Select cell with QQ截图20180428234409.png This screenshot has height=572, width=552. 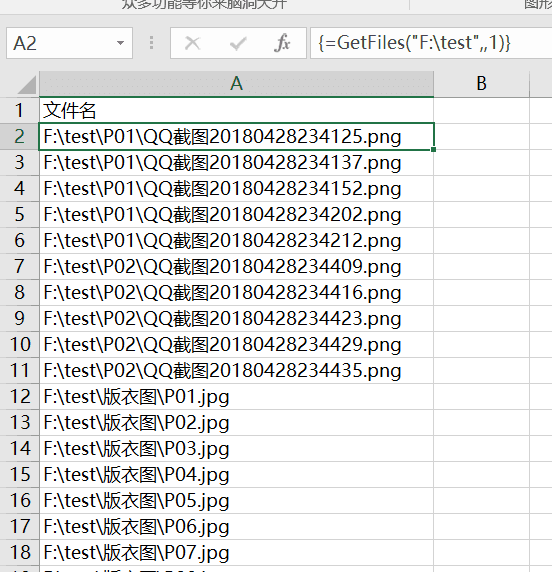click(x=236, y=266)
